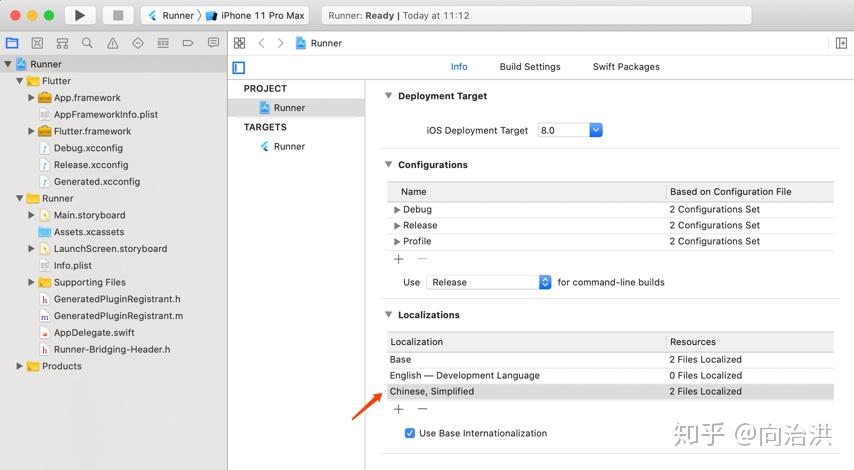854x470 pixels.
Task: Select AppFrameworkInfo.plist file
Action: [106, 114]
